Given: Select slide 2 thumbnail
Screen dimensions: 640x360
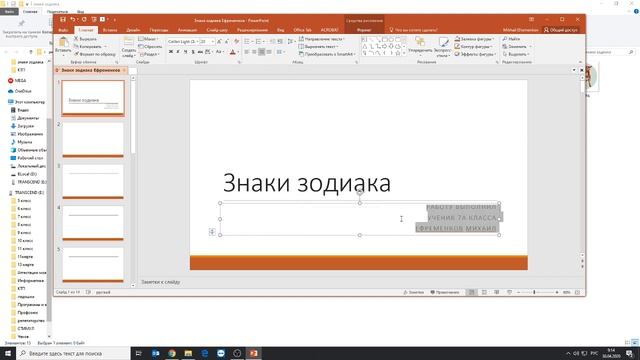Looking at the screenshot, I should [x=93, y=140].
